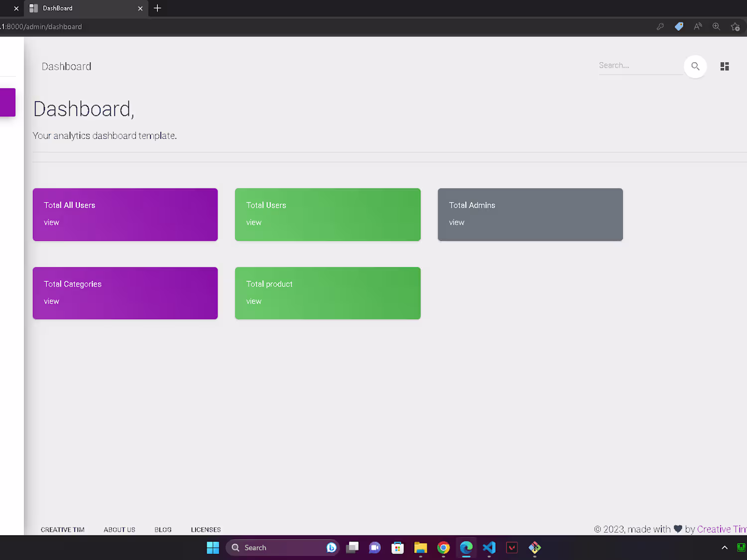Screen dimensions: 747x560
Task: Click the taskbar Search box
Action: tap(282, 548)
